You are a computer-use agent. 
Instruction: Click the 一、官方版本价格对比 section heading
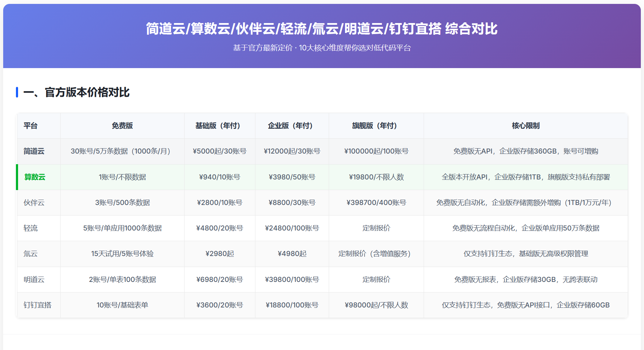tap(76, 93)
